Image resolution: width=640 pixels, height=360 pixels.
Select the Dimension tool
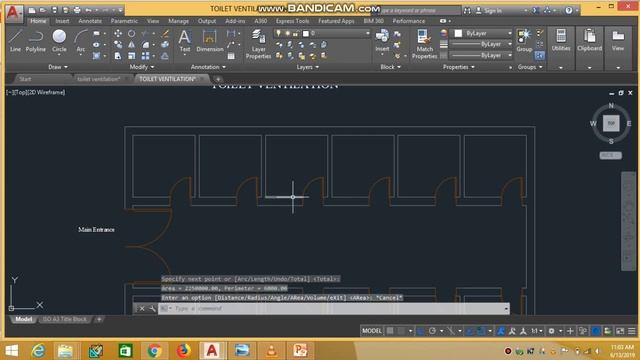click(x=210, y=41)
